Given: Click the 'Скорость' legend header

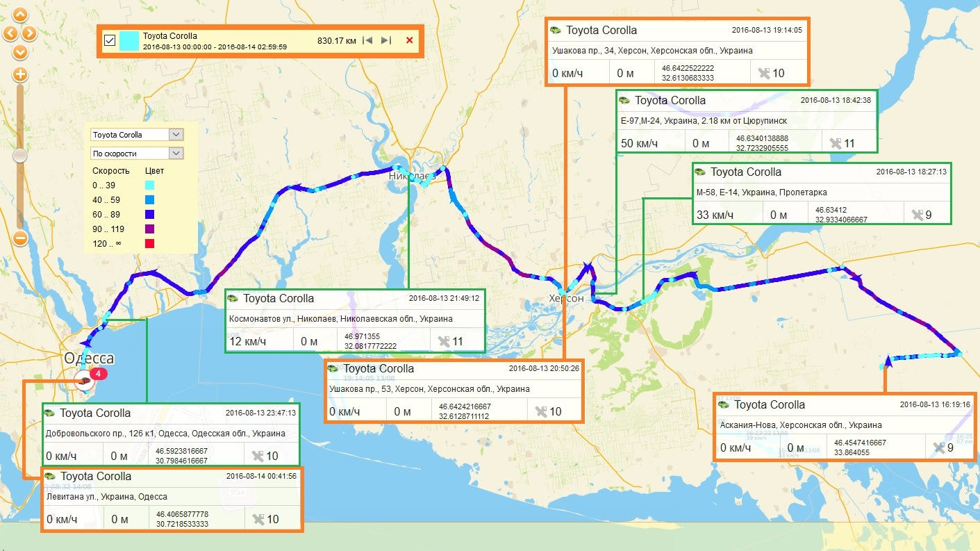Looking at the screenshot, I should click(110, 170).
